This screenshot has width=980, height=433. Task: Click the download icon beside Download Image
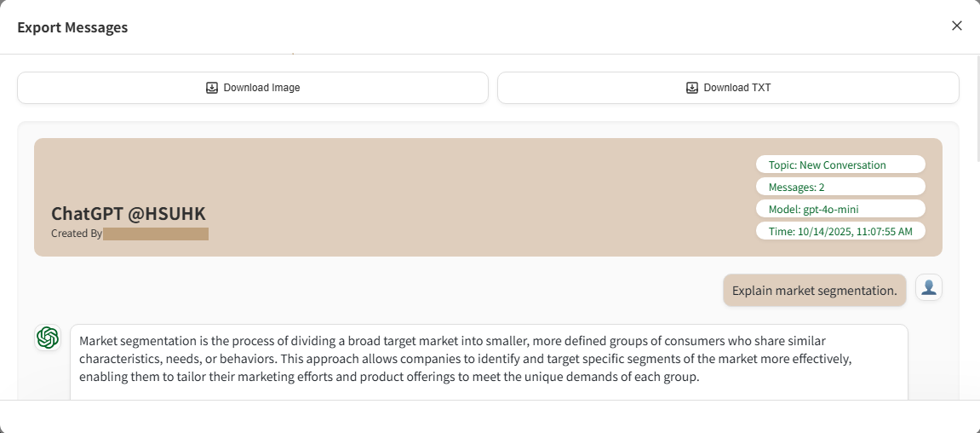[212, 88]
